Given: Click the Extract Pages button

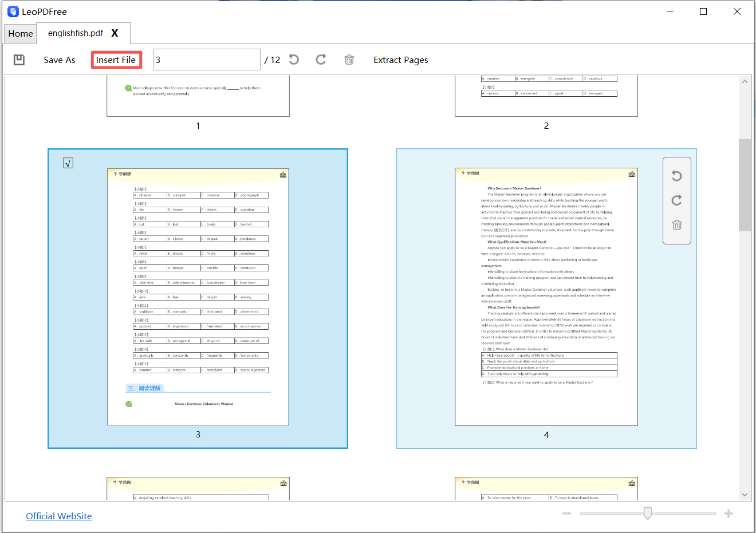Looking at the screenshot, I should point(401,60).
